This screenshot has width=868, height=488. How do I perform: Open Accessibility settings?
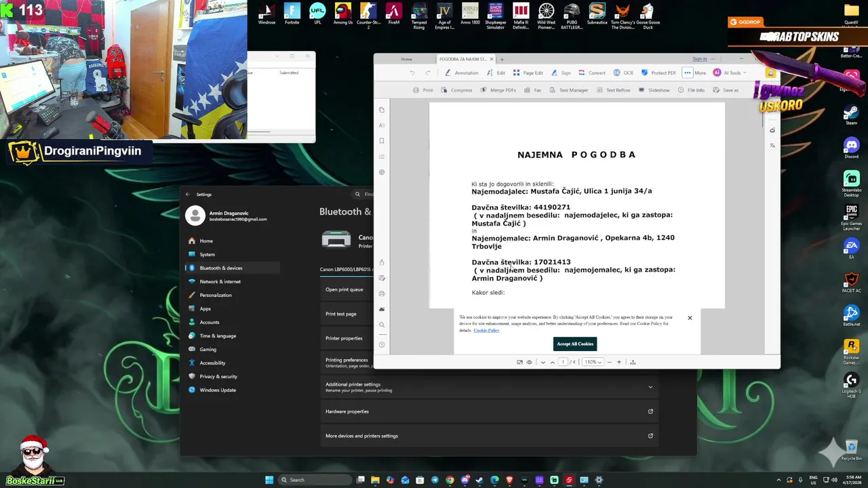232,363
